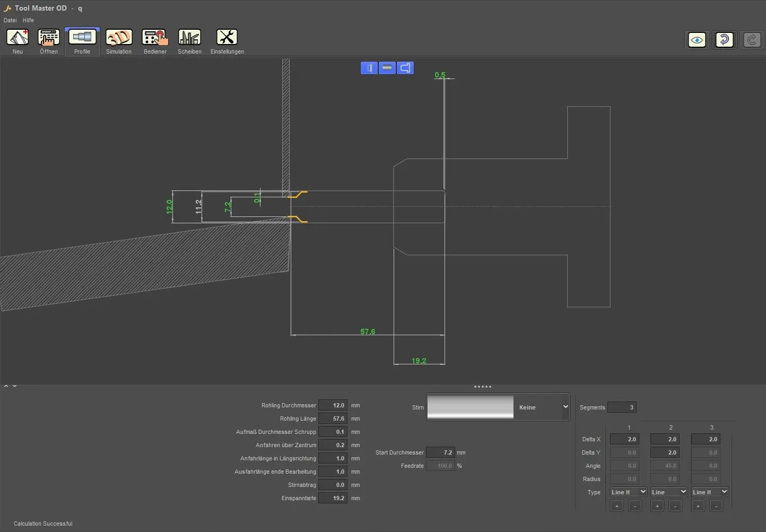Toggle the eye visibility button

[697, 40]
